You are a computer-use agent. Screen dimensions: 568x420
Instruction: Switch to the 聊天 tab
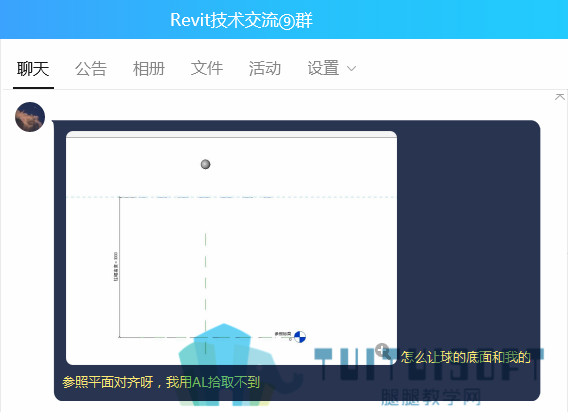click(33, 68)
